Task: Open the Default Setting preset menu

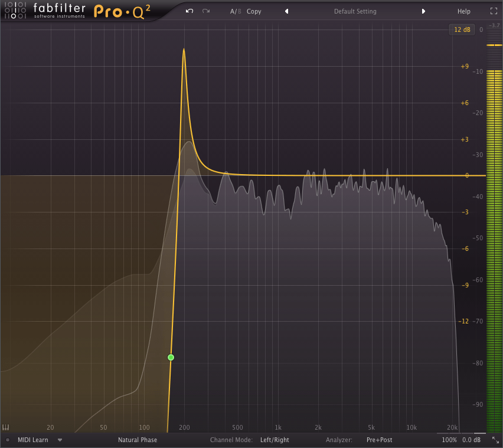Action: pyautogui.click(x=355, y=11)
